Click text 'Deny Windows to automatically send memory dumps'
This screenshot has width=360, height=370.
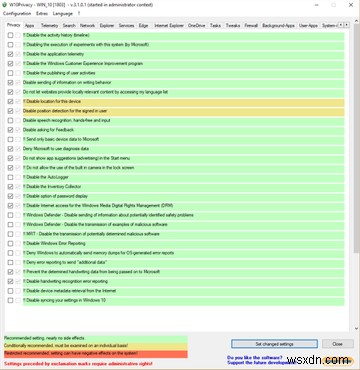click(98, 253)
